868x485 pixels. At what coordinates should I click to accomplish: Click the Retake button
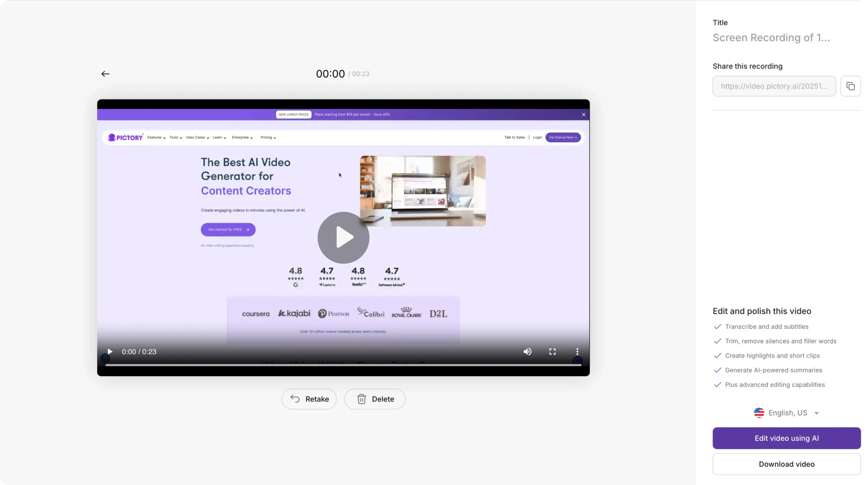tap(309, 399)
